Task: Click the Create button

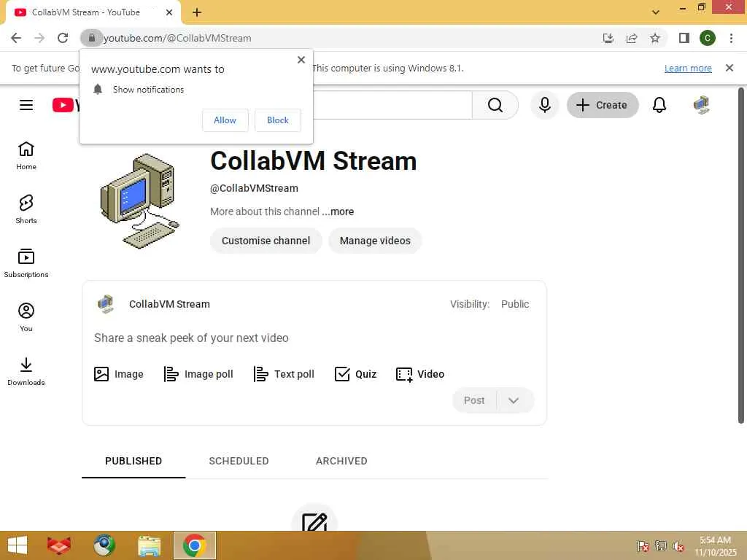Action: pyautogui.click(x=603, y=105)
